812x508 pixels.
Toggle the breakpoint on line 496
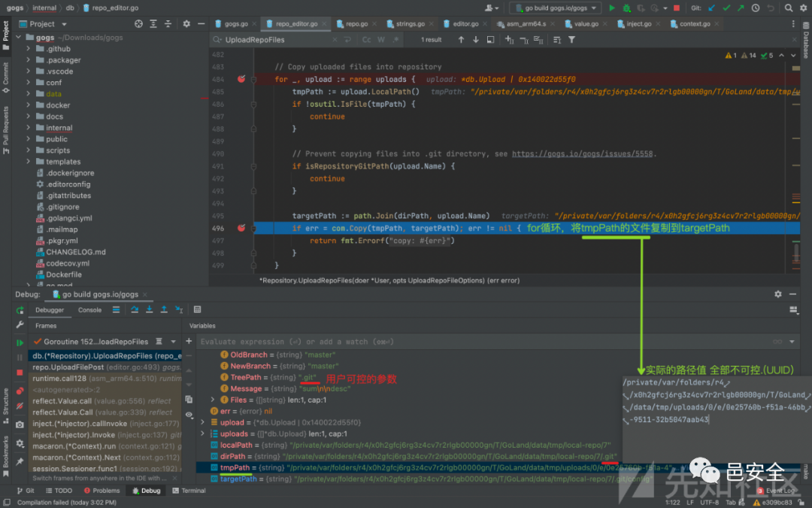tap(241, 227)
